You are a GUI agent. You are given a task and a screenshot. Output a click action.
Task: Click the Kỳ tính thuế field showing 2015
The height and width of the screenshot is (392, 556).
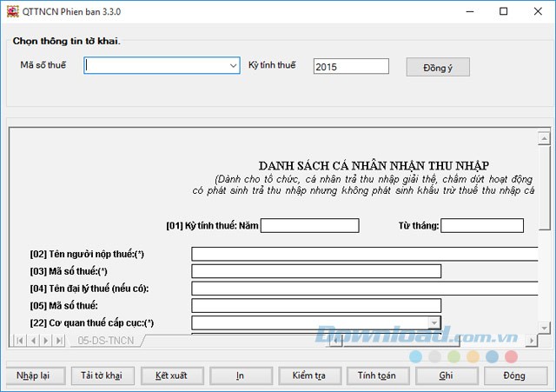351,67
